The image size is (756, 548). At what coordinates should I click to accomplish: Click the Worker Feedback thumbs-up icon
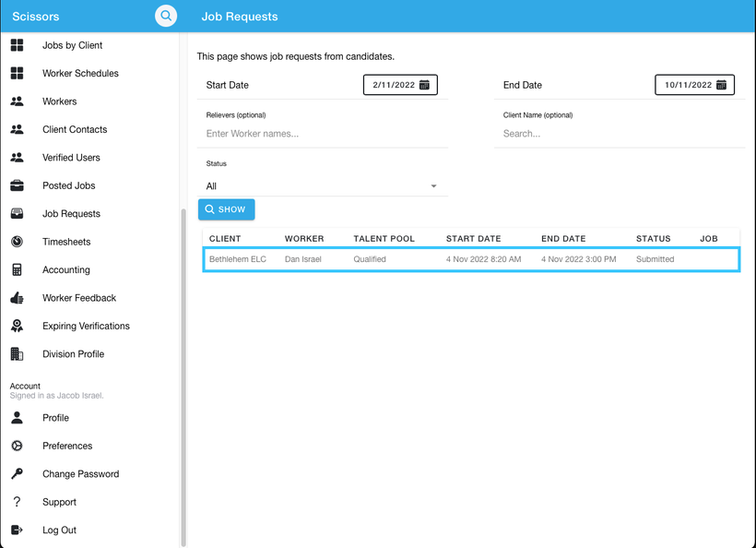pyautogui.click(x=17, y=298)
